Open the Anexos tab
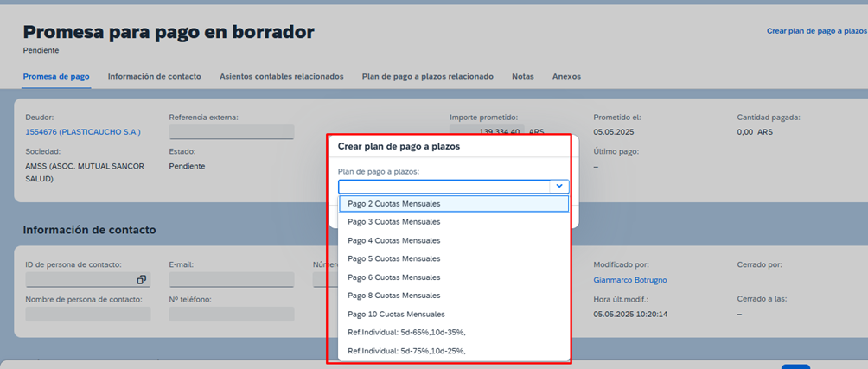 pyautogui.click(x=566, y=76)
